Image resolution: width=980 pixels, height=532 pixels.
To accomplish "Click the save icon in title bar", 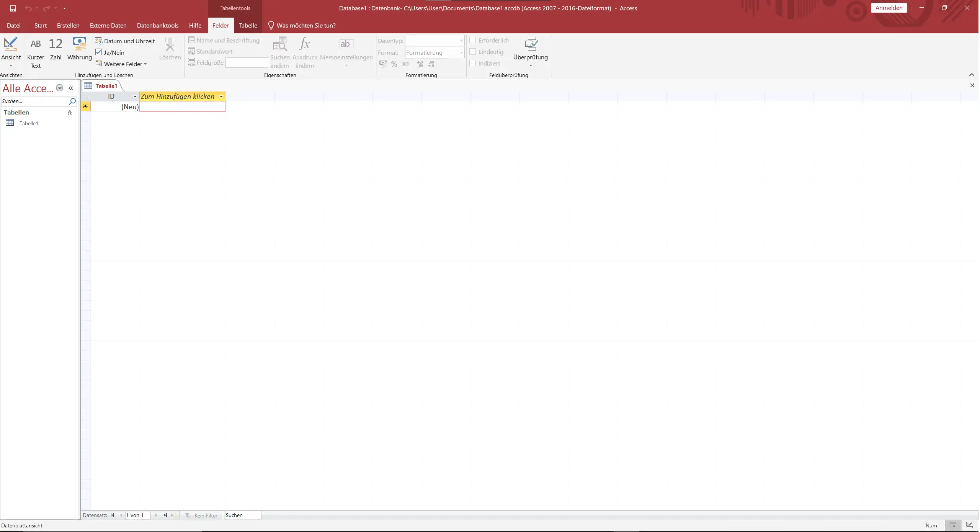I will 13,8.
